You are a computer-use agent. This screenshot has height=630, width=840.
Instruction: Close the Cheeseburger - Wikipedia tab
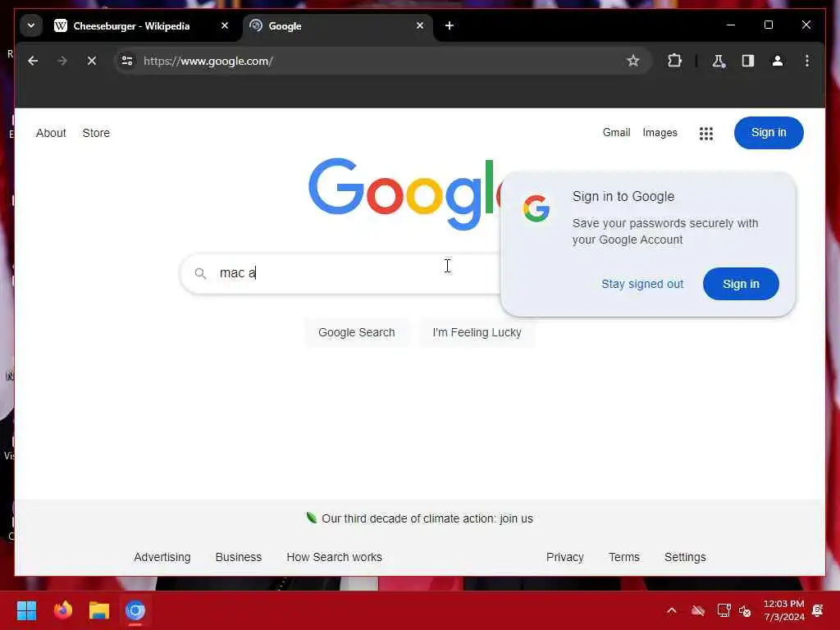(x=225, y=25)
